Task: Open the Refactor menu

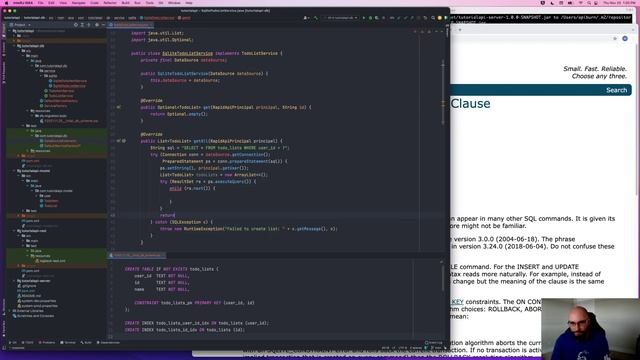Action: 109,3
